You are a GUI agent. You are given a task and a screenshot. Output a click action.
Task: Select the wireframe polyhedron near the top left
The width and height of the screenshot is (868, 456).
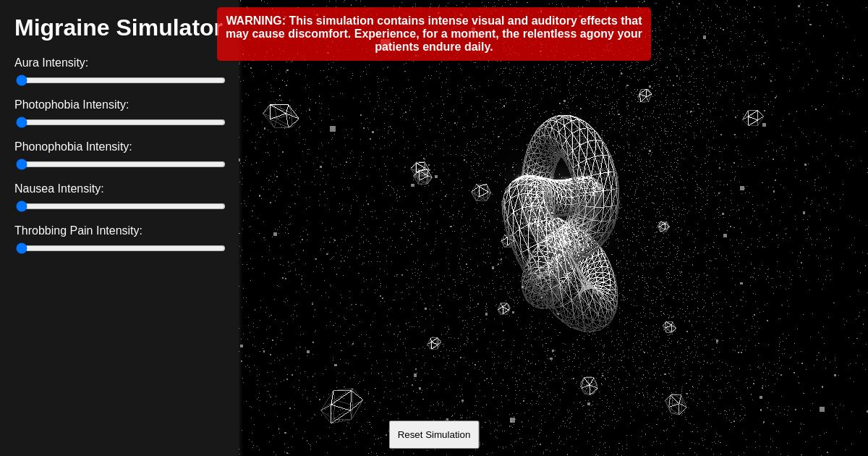pyautogui.click(x=282, y=116)
